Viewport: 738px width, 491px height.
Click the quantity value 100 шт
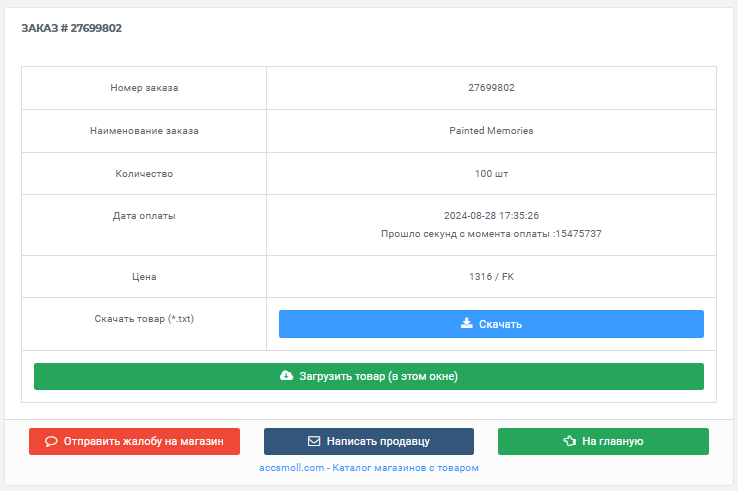(x=491, y=174)
